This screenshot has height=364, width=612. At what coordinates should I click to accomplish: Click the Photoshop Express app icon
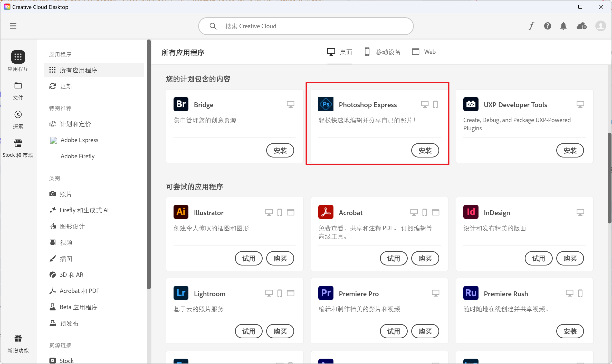coord(326,104)
